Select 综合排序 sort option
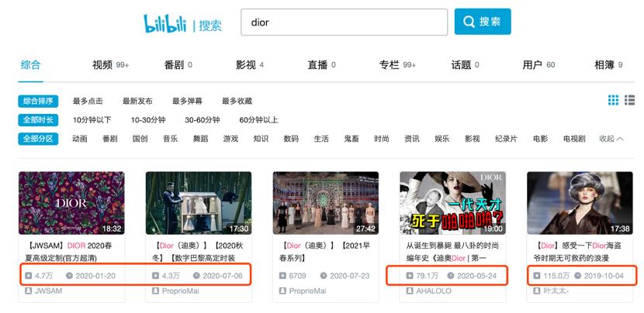 click(x=38, y=101)
